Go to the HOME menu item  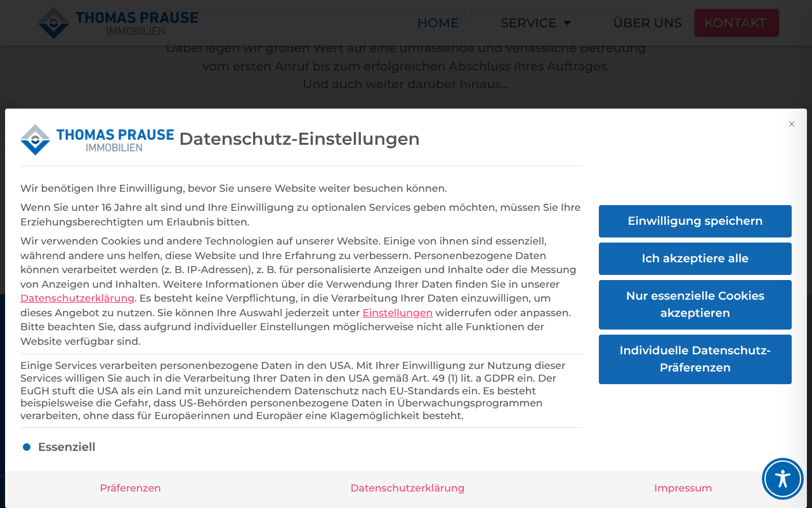coord(438,23)
